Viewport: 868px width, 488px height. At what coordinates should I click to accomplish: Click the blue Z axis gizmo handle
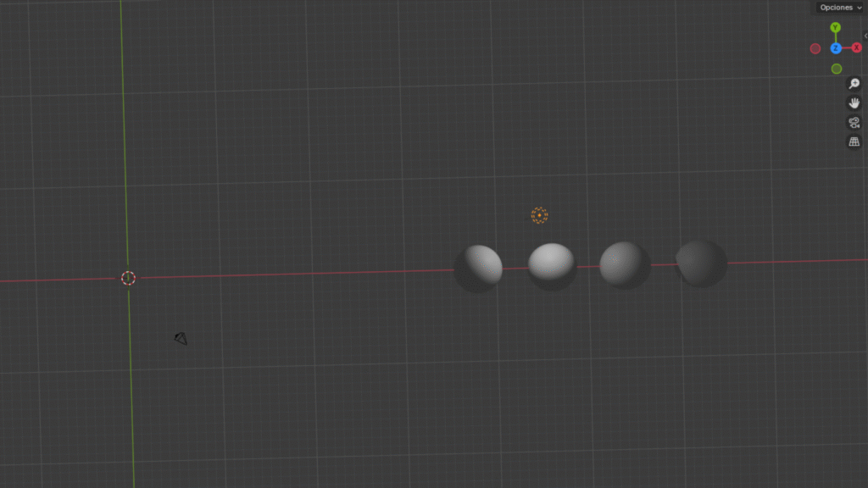point(836,48)
